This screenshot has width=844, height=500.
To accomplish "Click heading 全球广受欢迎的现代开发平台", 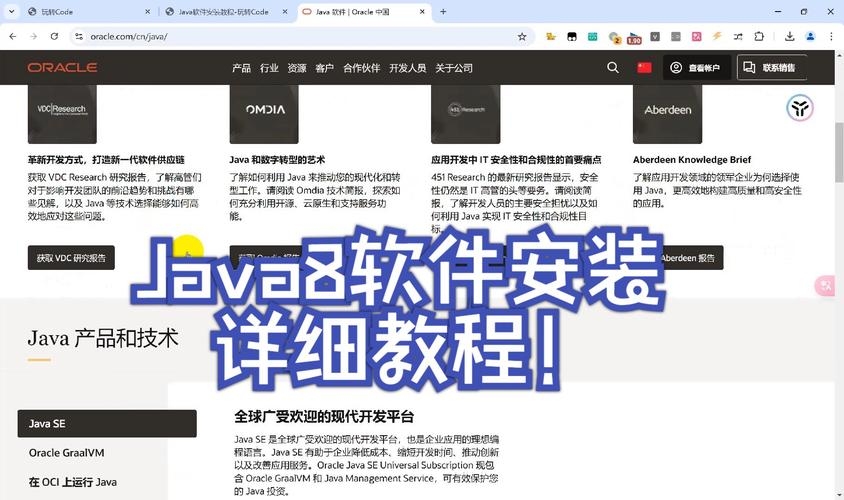I will (324, 417).
